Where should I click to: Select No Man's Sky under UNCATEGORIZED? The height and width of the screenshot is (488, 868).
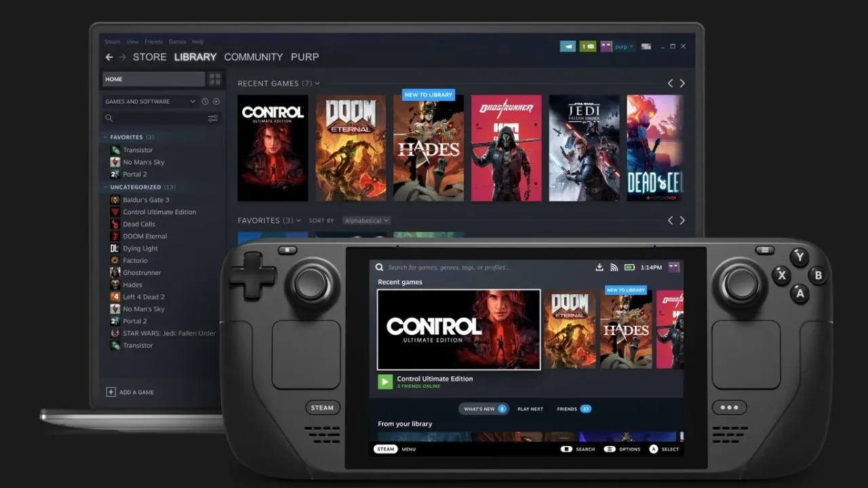[138, 309]
